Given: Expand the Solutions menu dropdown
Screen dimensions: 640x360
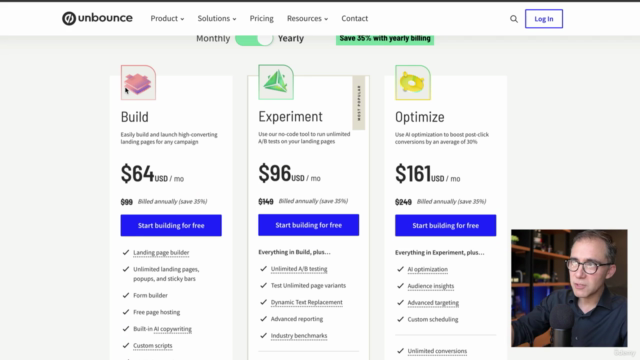Looking at the screenshot, I should pos(217,18).
